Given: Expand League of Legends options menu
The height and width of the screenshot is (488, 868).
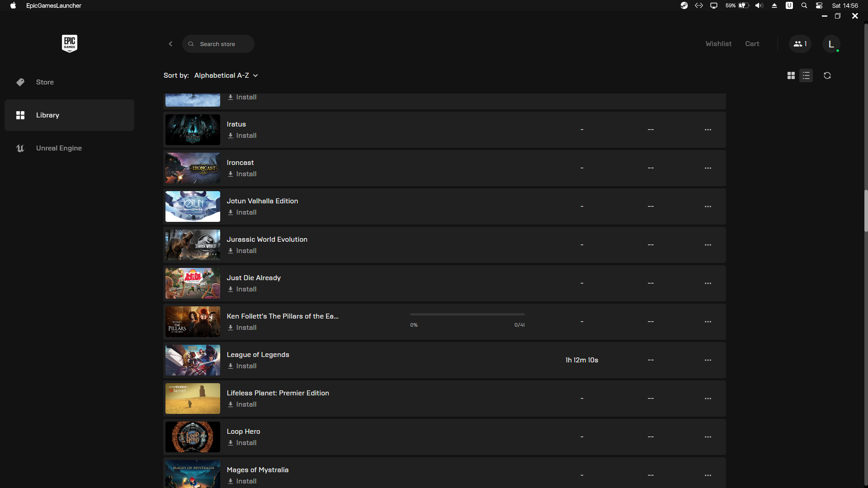Looking at the screenshot, I should 708,360.
